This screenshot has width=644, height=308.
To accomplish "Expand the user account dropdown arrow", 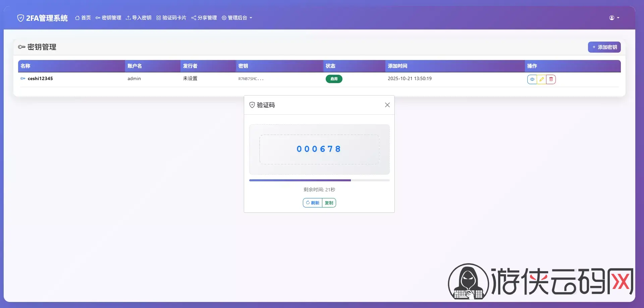I will point(618,18).
